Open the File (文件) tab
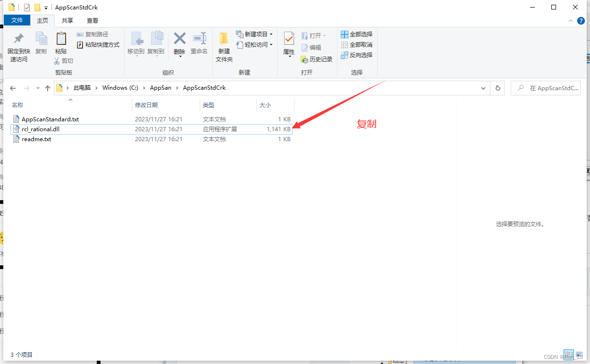The image size is (590, 364). pyautogui.click(x=17, y=20)
